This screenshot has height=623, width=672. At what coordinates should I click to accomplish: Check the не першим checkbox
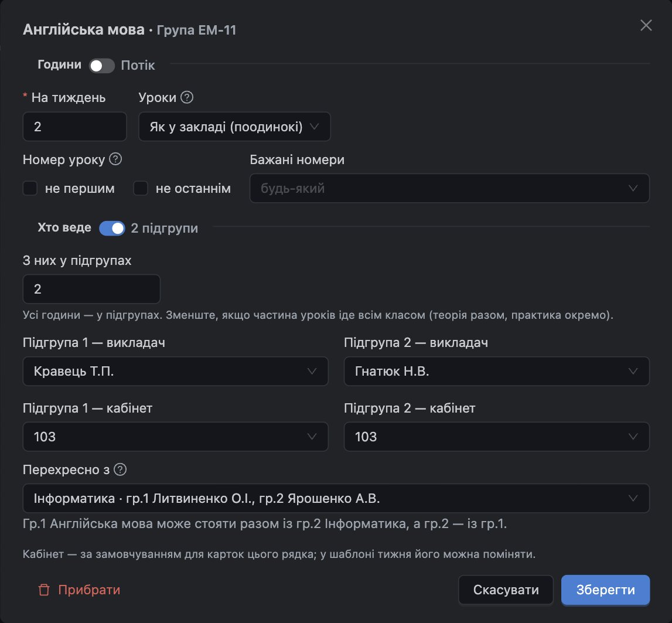click(30, 188)
